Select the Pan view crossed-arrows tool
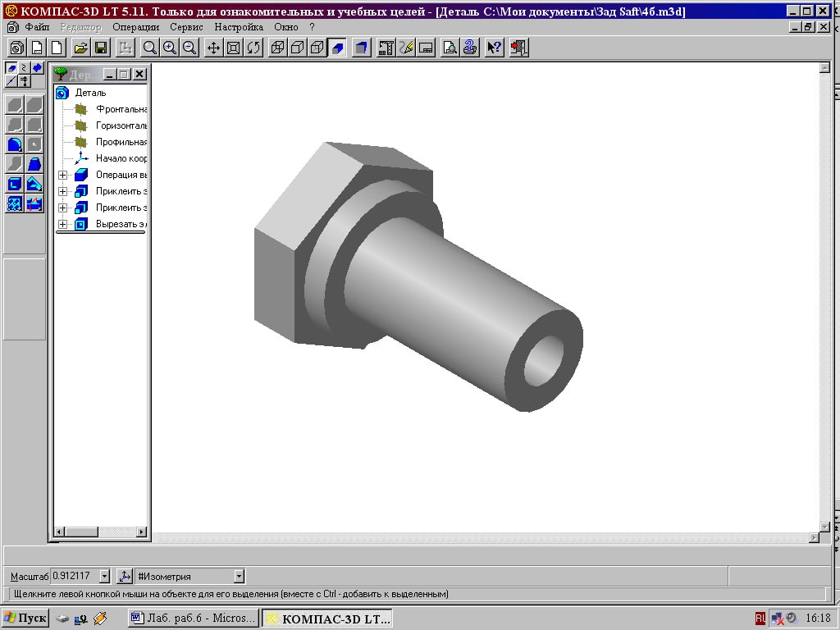The image size is (840, 630). pos(213,48)
